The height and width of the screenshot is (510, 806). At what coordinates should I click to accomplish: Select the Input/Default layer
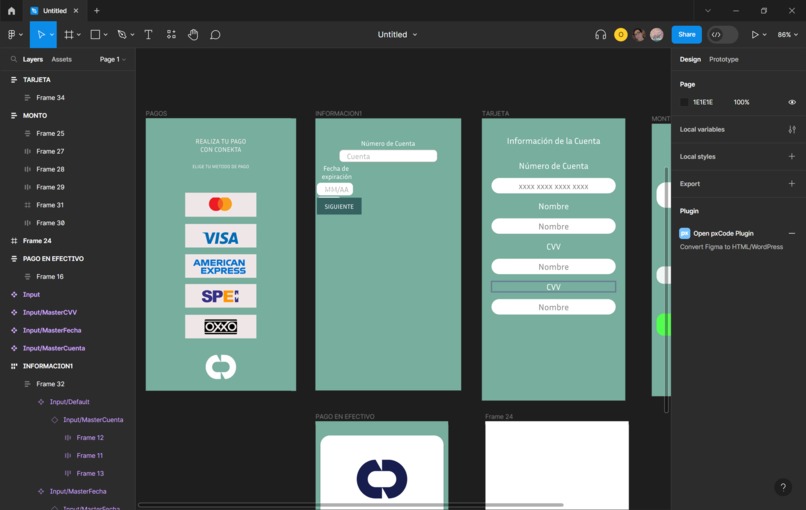(68, 402)
